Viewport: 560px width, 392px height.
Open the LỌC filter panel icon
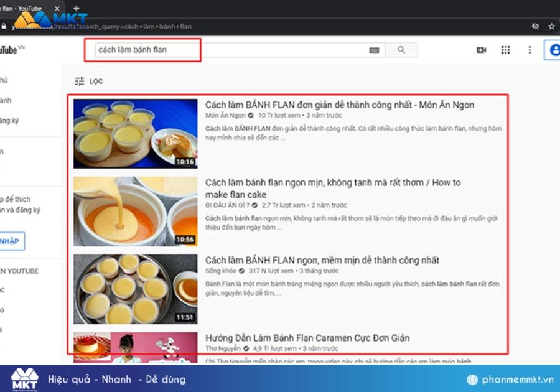(80, 81)
